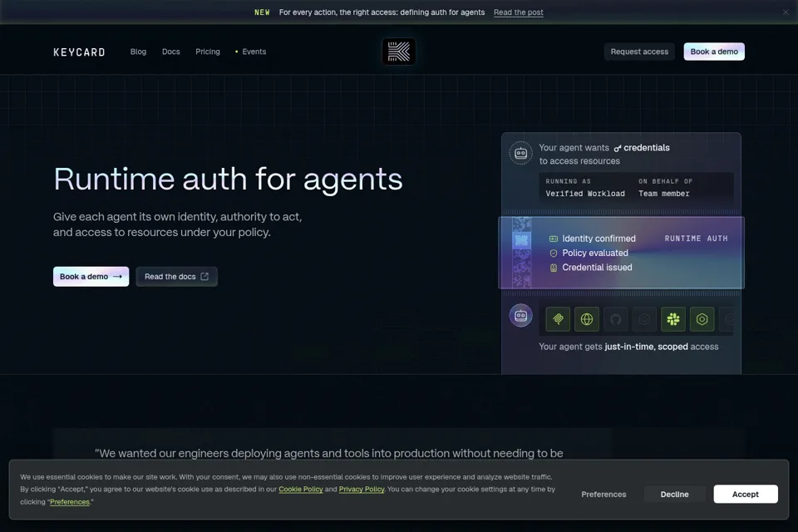Go to the Docs page
Screen dimensions: 798x532
(x=171, y=52)
